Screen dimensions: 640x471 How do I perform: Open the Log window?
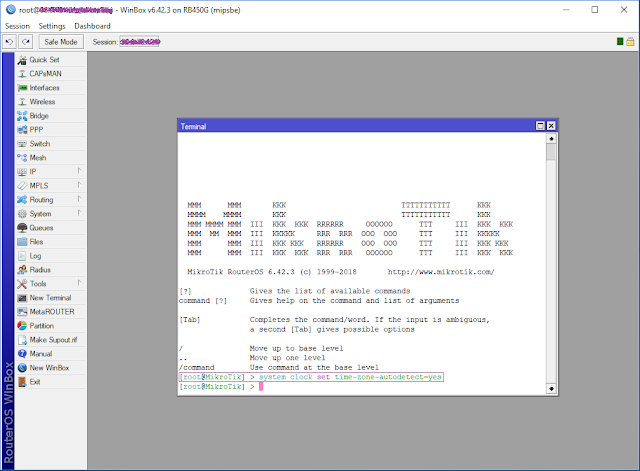click(51, 256)
